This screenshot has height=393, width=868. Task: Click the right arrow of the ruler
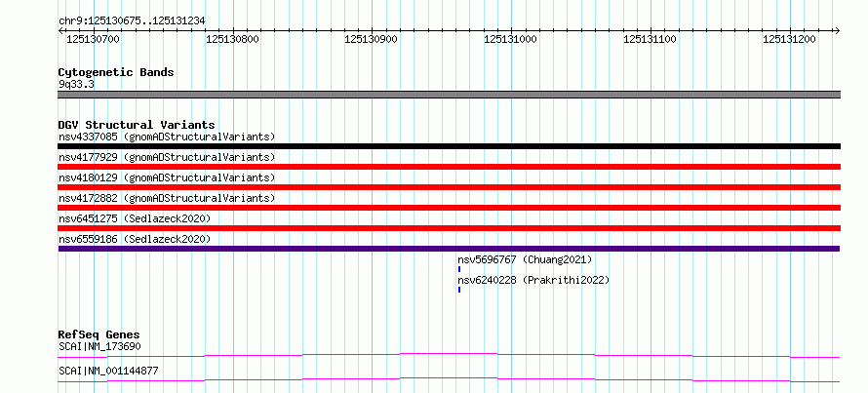tap(838, 30)
